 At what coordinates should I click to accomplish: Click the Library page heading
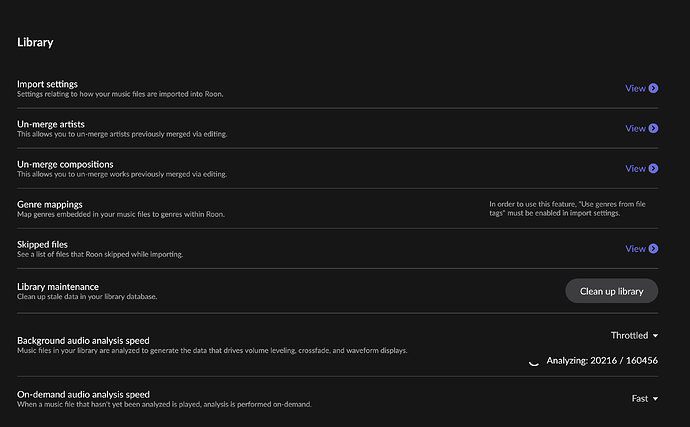point(35,43)
